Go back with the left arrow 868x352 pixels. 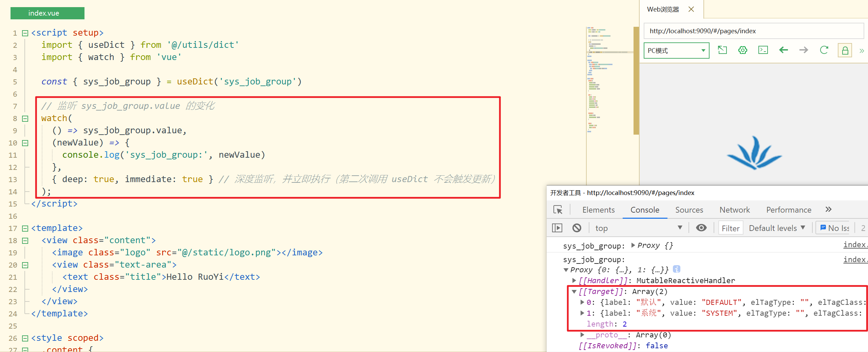pyautogui.click(x=784, y=50)
